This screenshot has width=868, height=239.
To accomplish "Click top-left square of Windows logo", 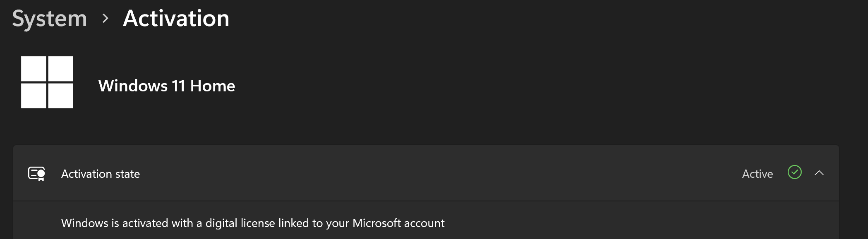I will tap(34, 69).
